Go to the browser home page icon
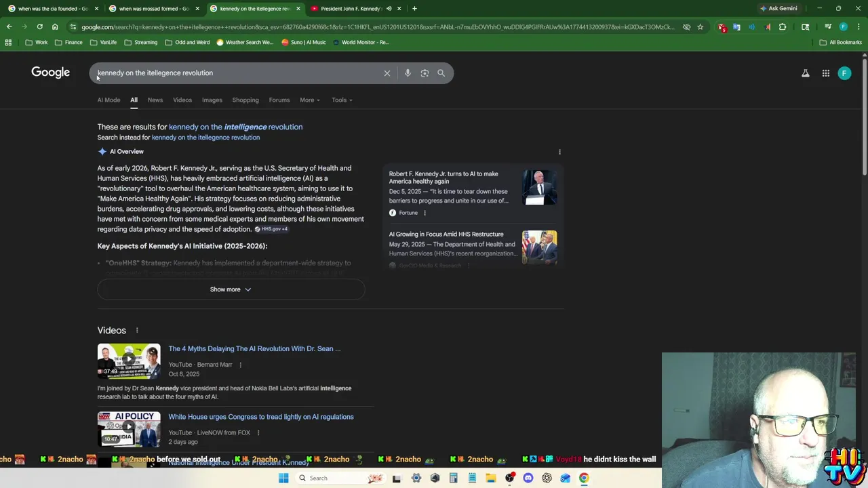 (x=55, y=27)
